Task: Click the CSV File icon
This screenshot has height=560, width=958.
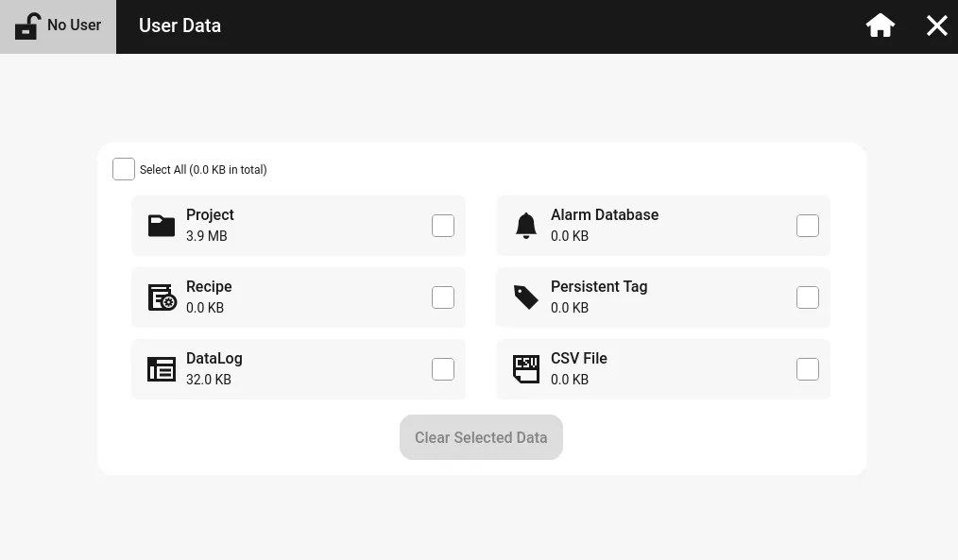Action: [x=526, y=369]
